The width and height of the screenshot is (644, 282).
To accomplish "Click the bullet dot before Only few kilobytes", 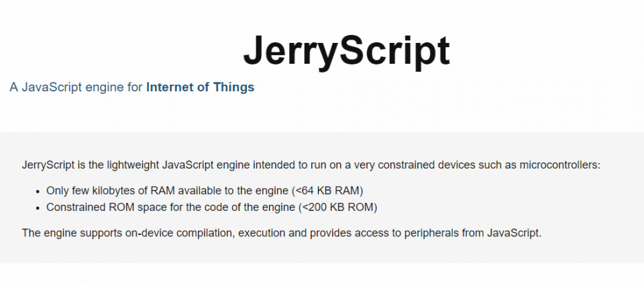I will 38,191.
